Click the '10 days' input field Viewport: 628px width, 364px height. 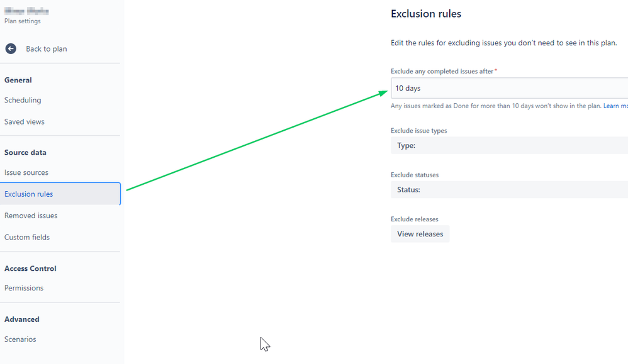(510, 88)
